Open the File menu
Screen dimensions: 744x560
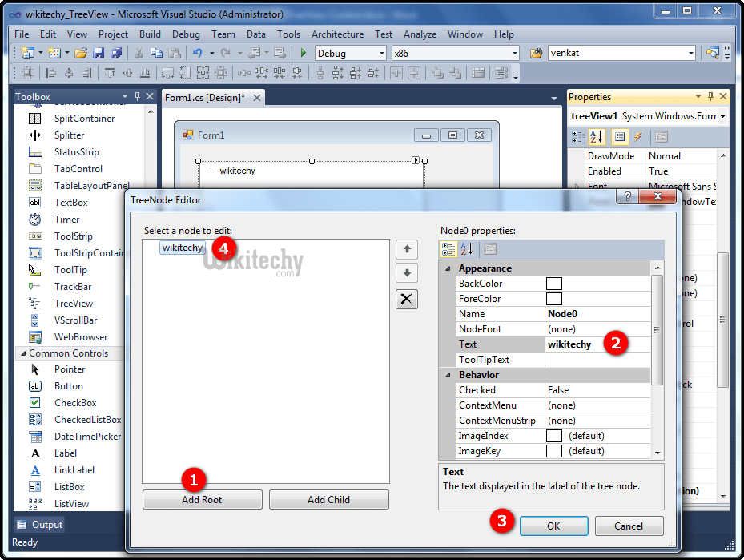(22, 34)
